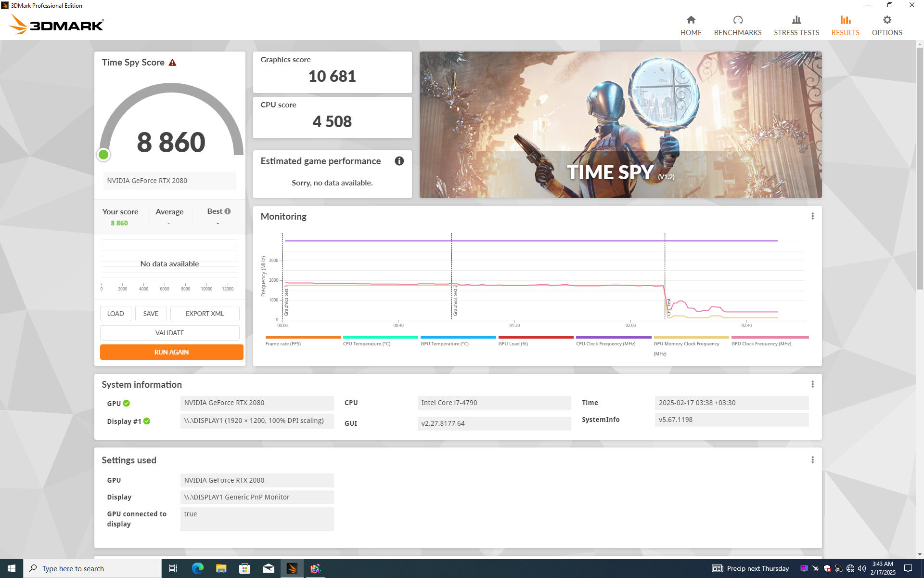The width and height of the screenshot is (924, 578).
Task: Click the orange RUN AGAIN button
Action: [x=171, y=352]
